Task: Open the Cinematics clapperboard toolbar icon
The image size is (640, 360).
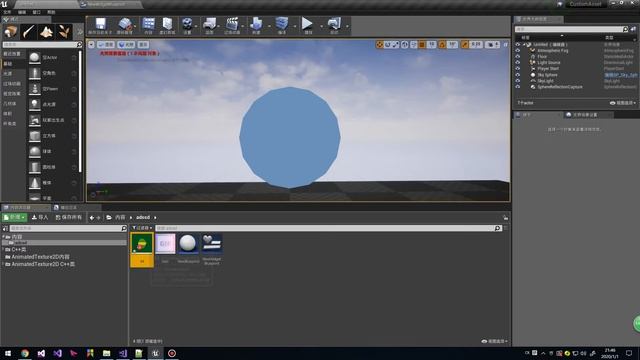Action: click(232, 25)
